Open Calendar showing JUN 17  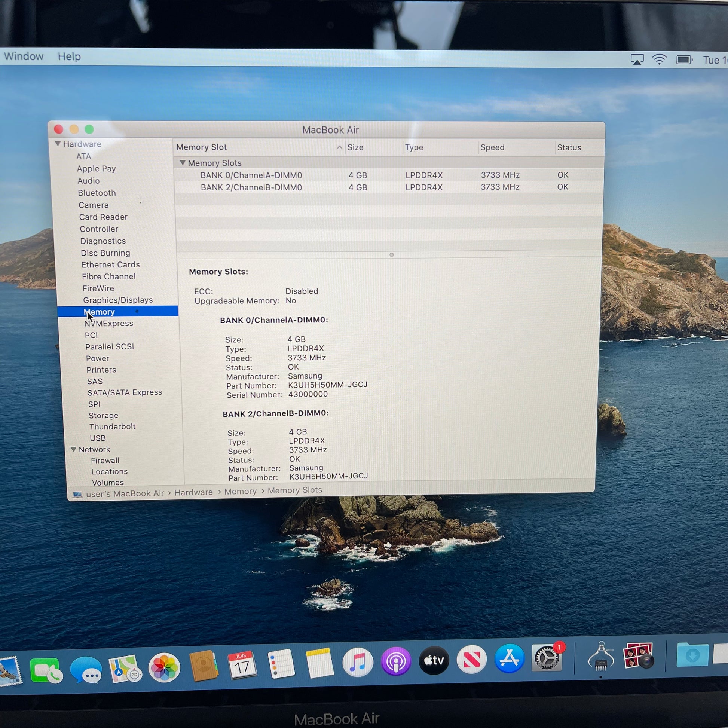pos(242,666)
